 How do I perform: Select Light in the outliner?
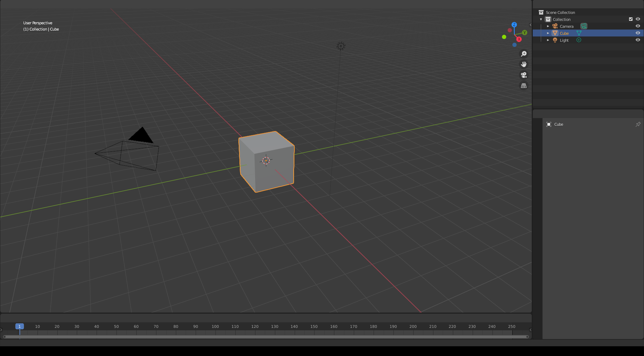[x=564, y=40]
